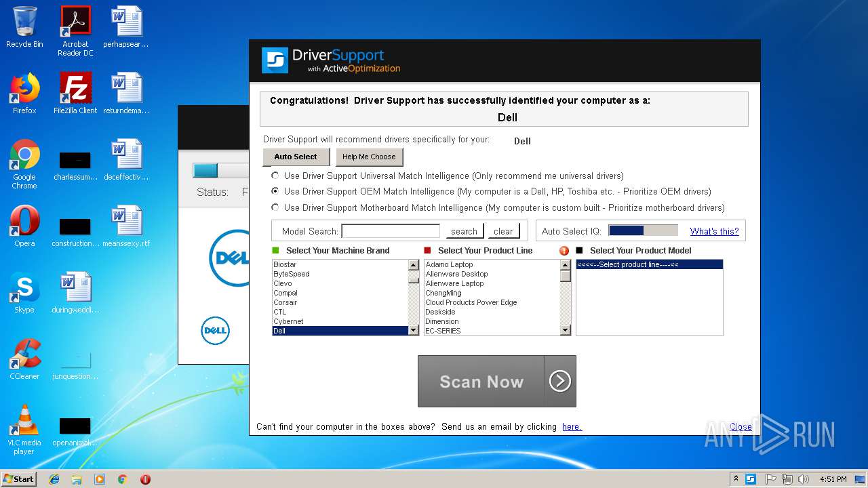
Task: Open the volume tray icon
Action: coord(804,479)
